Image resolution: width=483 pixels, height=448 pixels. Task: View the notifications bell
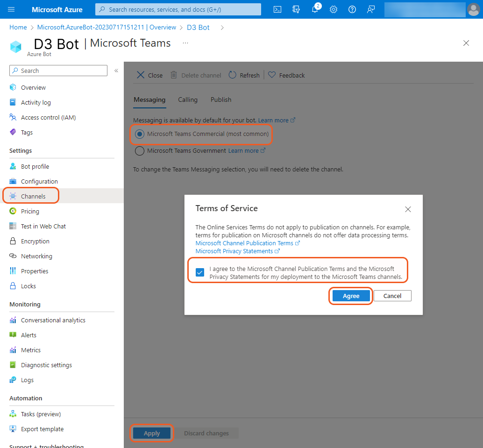tap(315, 9)
